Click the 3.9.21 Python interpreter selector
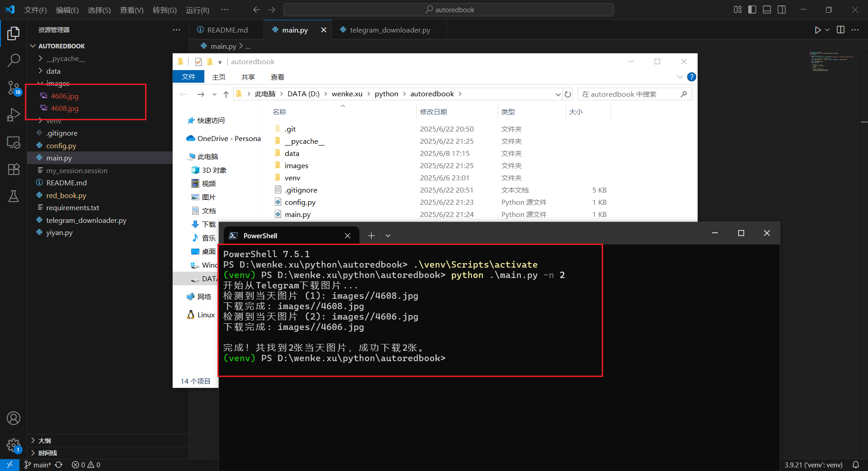Image resolution: width=868 pixels, height=471 pixels. pyautogui.click(x=813, y=465)
